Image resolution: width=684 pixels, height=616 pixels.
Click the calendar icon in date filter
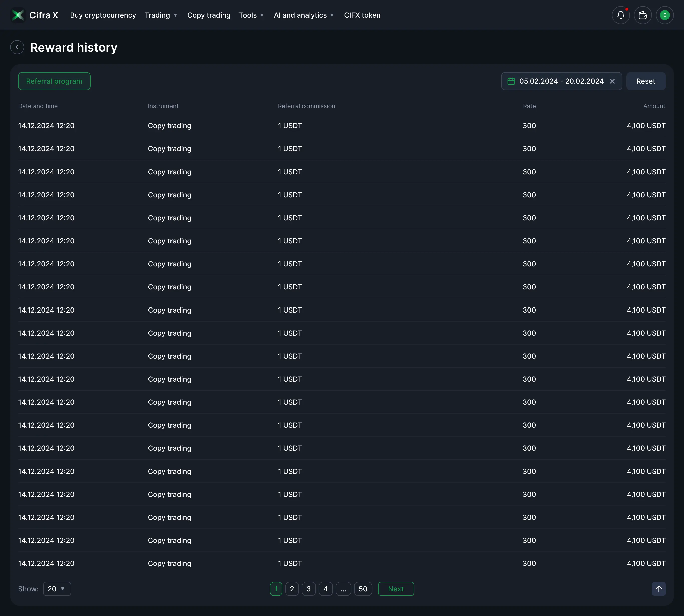click(x=511, y=81)
